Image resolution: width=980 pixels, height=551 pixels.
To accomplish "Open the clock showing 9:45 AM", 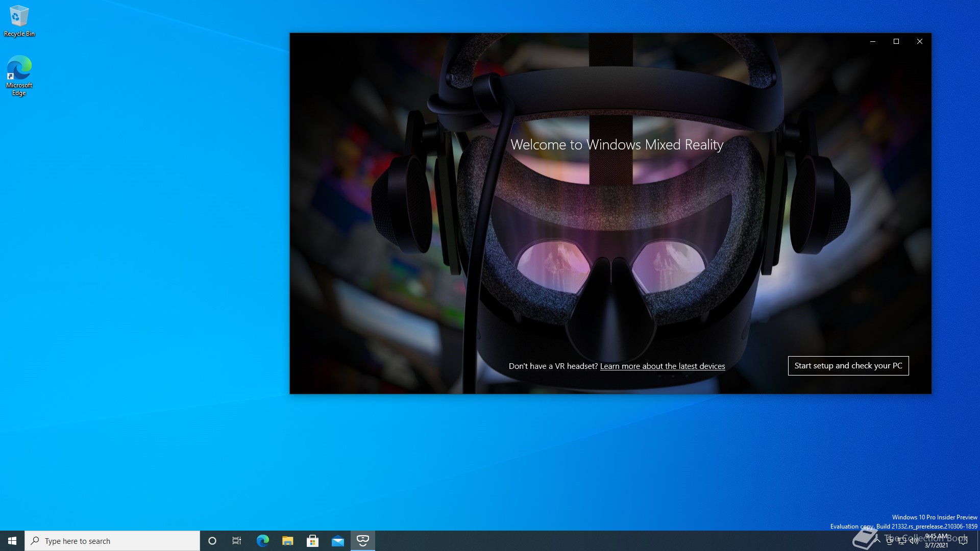I will click(x=937, y=541).
